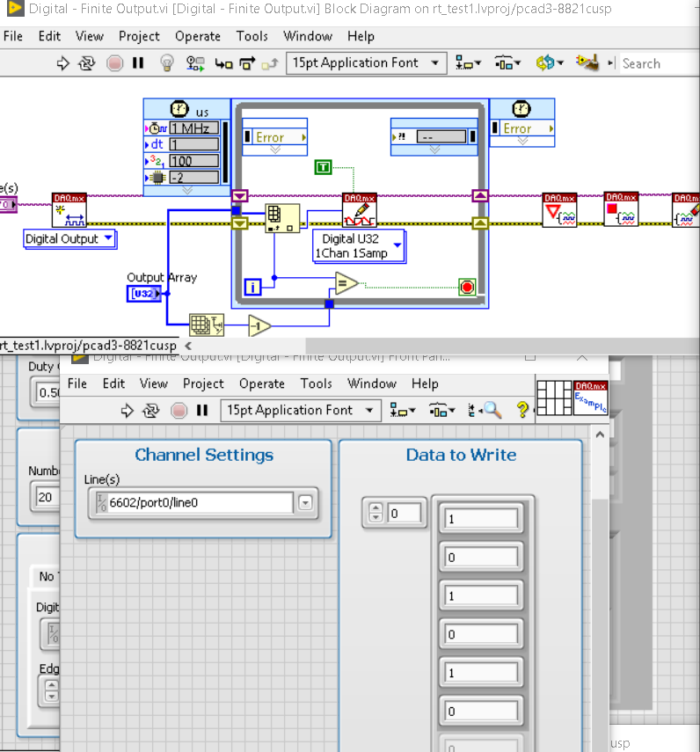Open Align Objects menu in block diagram toolbar

pyautogui.click(x=466, y=63)
